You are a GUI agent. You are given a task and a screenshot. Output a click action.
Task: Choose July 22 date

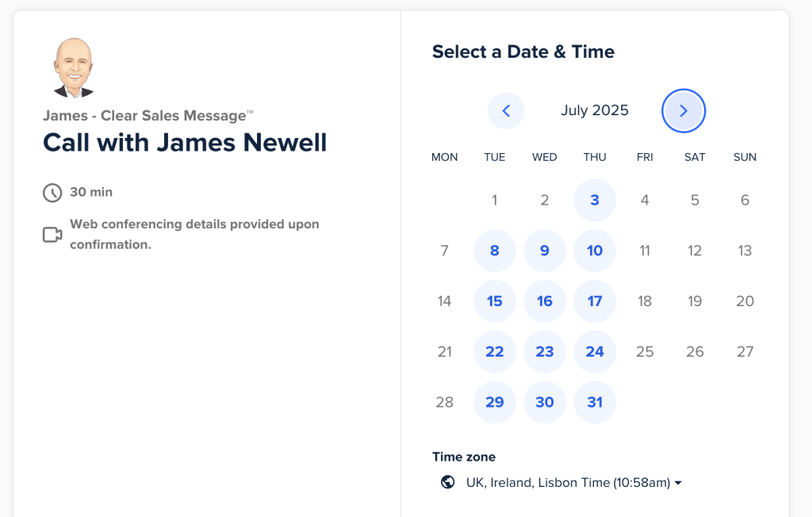point(495,352)
